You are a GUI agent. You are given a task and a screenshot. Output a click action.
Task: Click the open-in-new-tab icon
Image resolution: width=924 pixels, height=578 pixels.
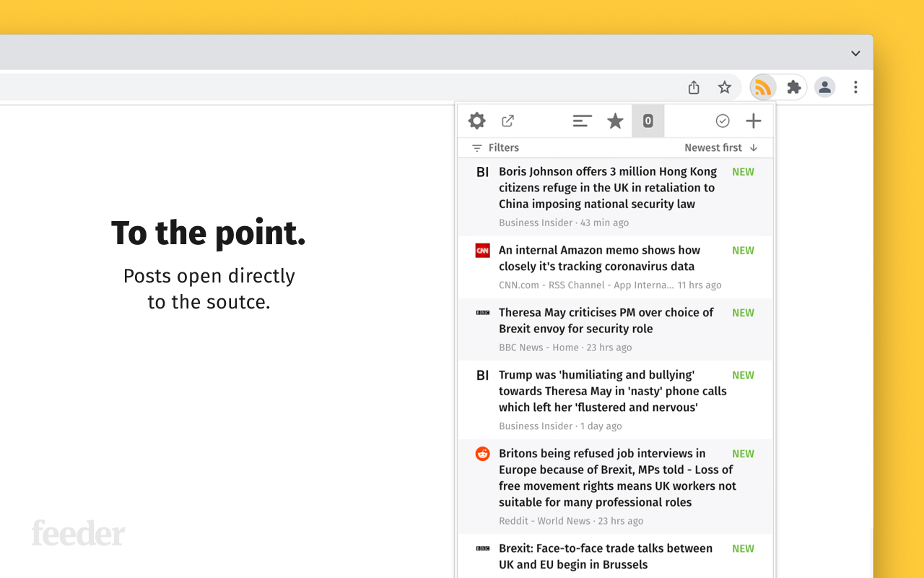(x=507, y=121)
